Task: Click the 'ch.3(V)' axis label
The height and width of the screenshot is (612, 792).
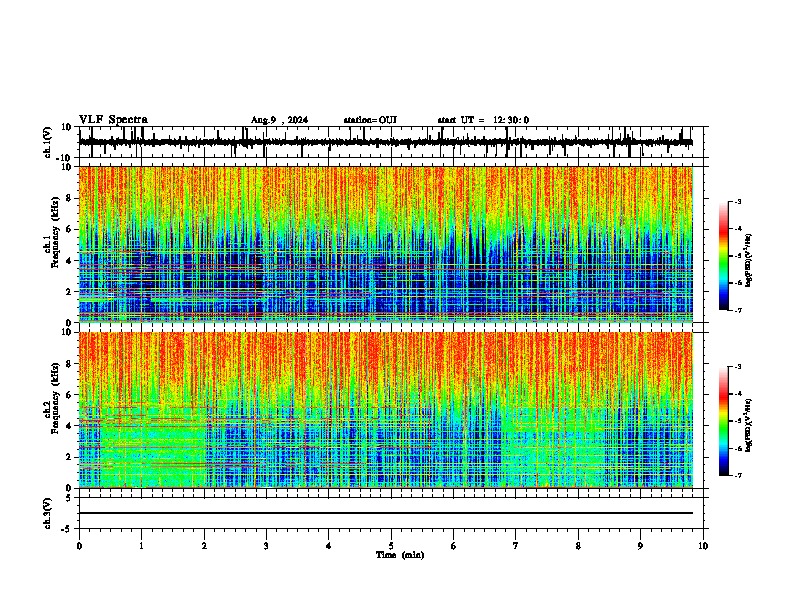Action: 48,514
